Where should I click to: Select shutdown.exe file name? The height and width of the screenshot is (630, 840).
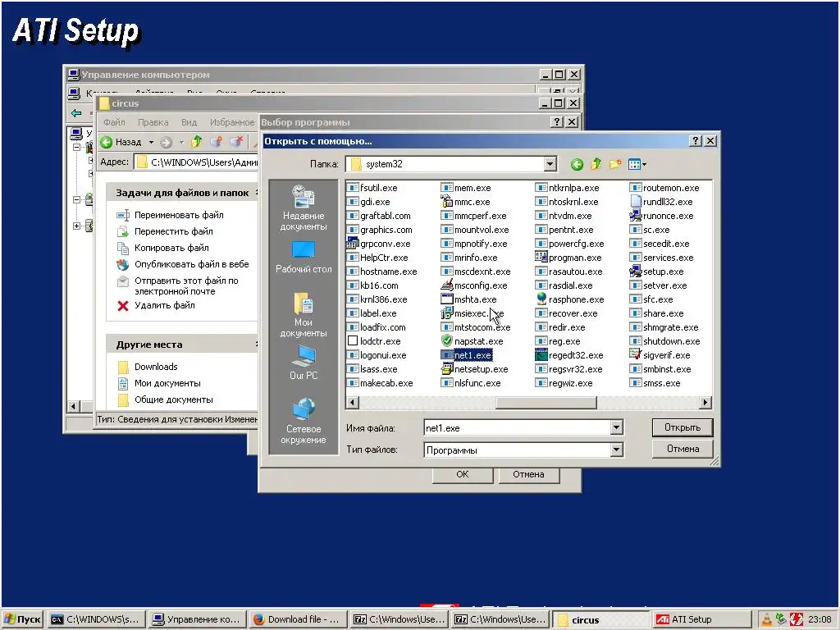click(671, 341)
